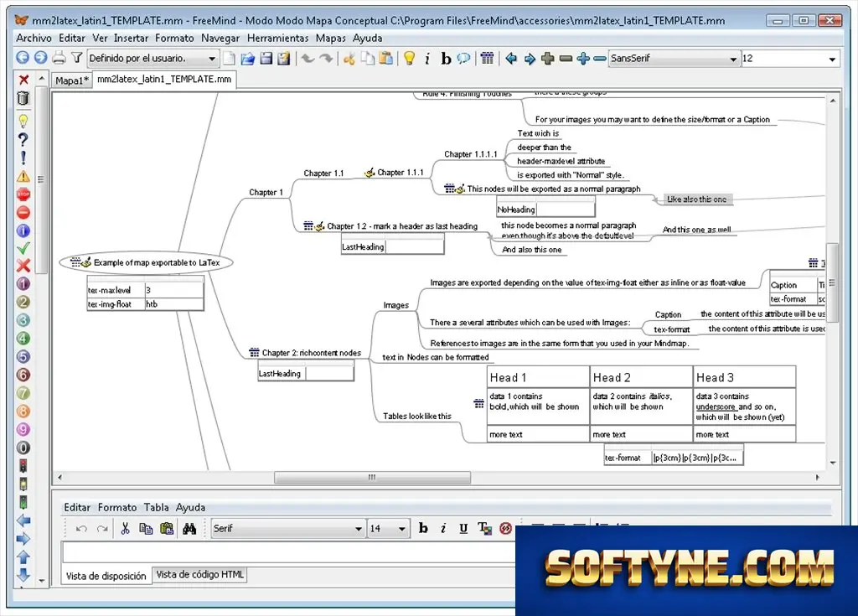Viewport: 858px width, 616px height.
Task: Switch to the Mapa1* tab
Action: tap(72, 80)
